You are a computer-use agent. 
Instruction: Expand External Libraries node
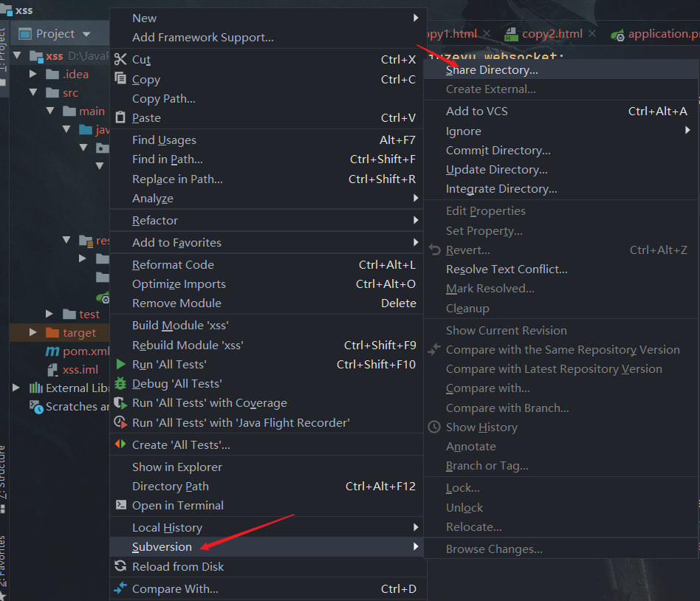tap(16, 388)
